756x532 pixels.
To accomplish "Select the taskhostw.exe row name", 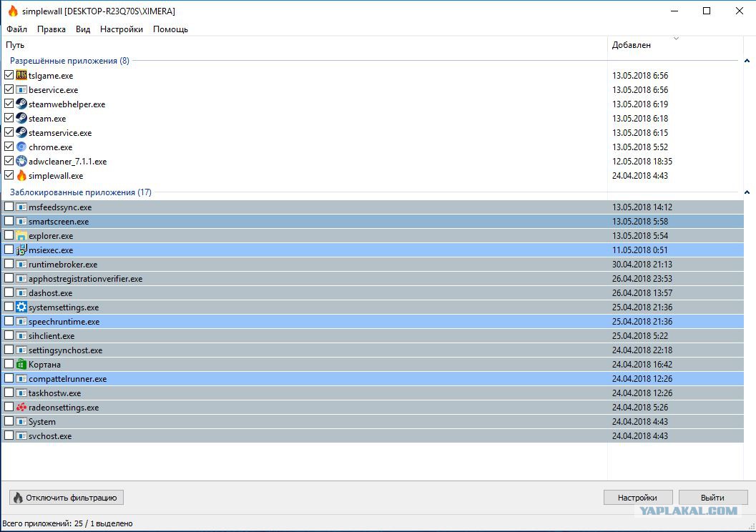I will click(x=54, y=393).
